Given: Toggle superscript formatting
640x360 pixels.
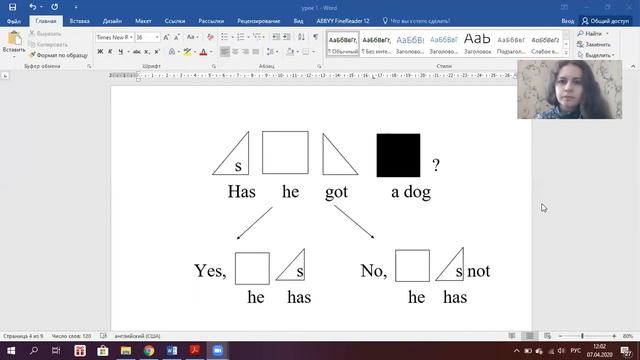Looking at the screenshot, I should [x=157, y=52].
